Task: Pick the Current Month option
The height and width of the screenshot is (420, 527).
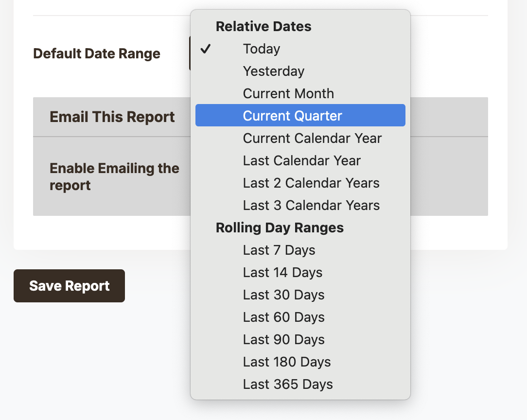Action: (288, 94)
